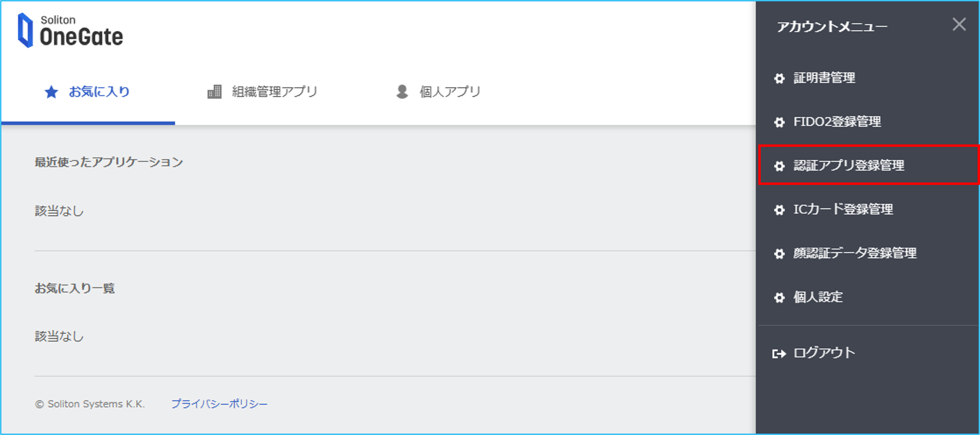Select 認証アプリ登録管理 menu item

click(x=868, y=165)
